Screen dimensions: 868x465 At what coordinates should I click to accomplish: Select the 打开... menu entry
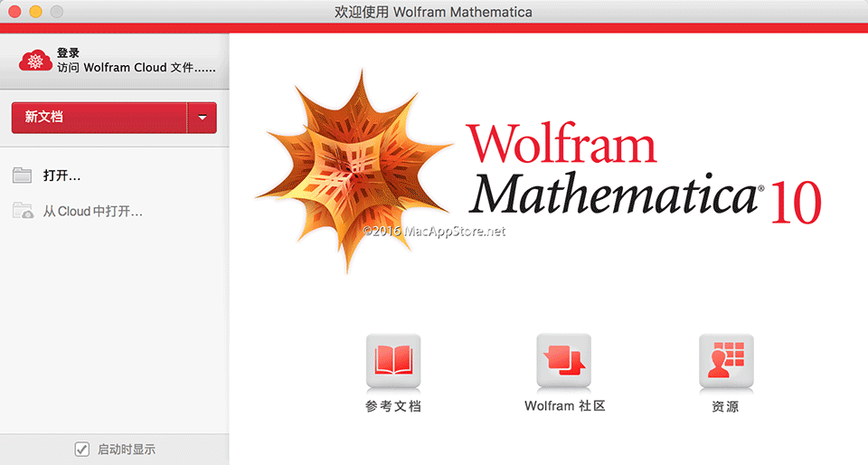point(62,176)
